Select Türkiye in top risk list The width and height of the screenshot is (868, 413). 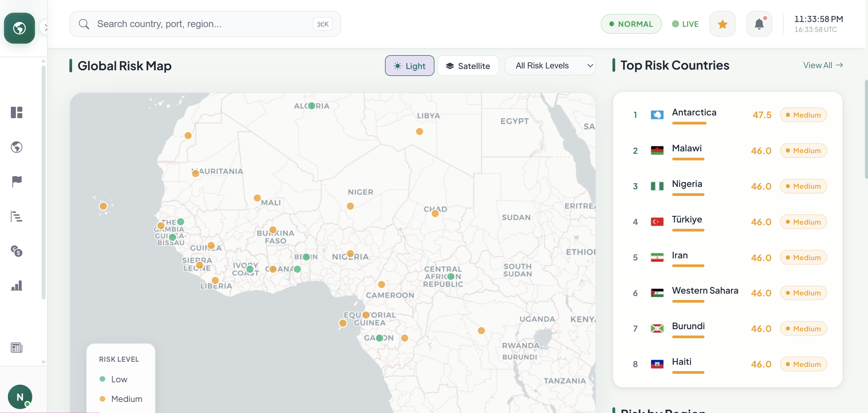[x=728, y=222]
